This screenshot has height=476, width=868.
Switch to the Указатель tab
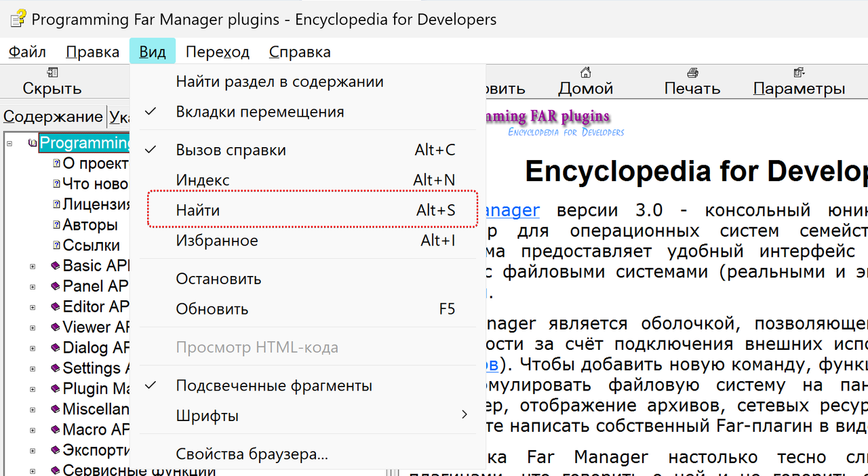(x=119, y=117)
